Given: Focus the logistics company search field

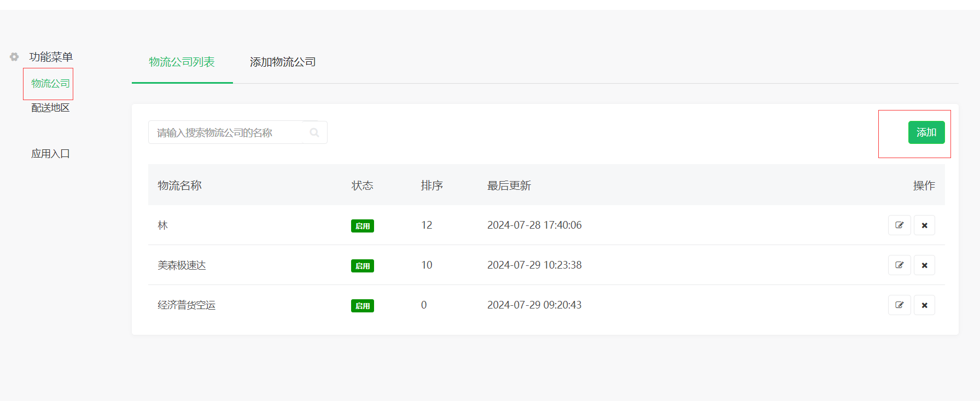Looking at the screenshot, I should point(227,132).
